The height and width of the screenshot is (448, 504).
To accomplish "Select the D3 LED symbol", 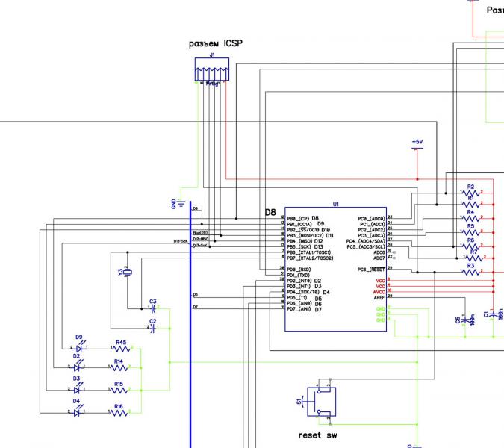I will pyautogui.click(x=78, y=390).
